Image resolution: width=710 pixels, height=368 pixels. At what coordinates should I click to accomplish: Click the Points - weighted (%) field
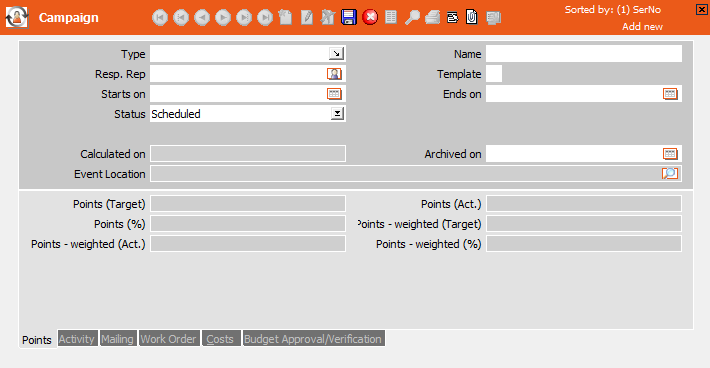pos(584,244)
